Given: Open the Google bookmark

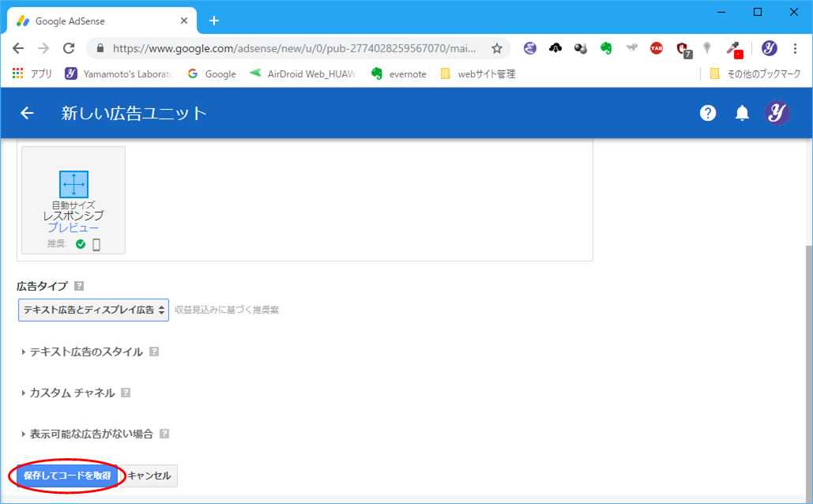Looking at the screenshot, I should click(212, 73).
